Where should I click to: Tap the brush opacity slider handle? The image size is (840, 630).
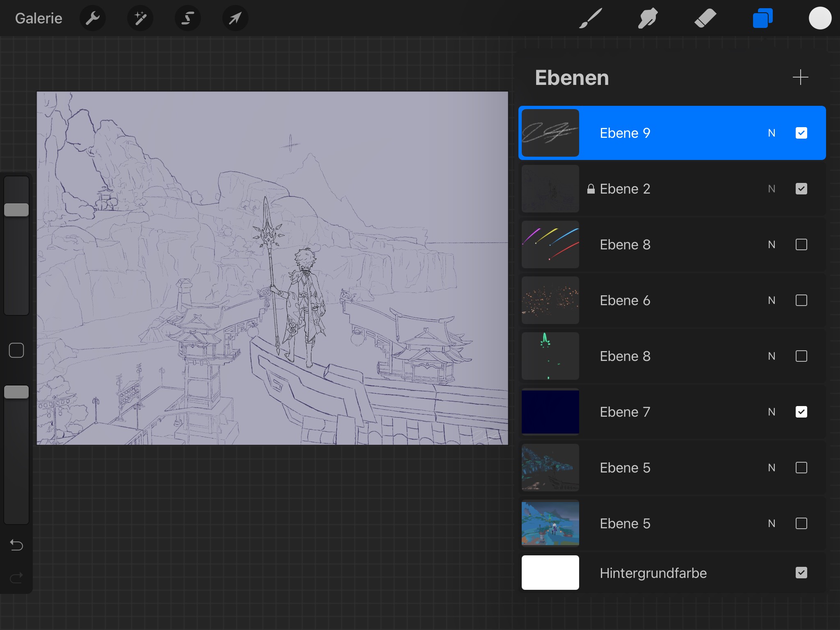point(16,392)
